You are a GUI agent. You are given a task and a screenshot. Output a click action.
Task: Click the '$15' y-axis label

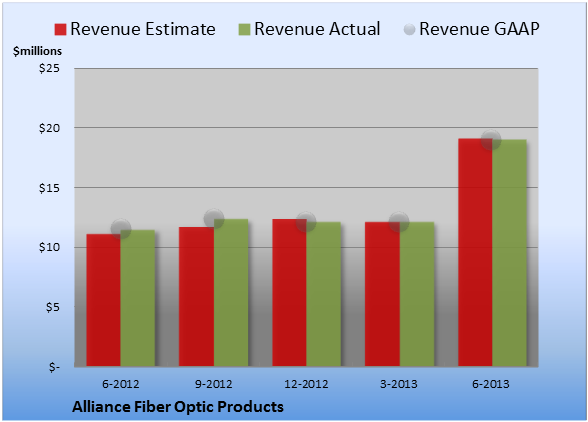[x=49, y=188]
